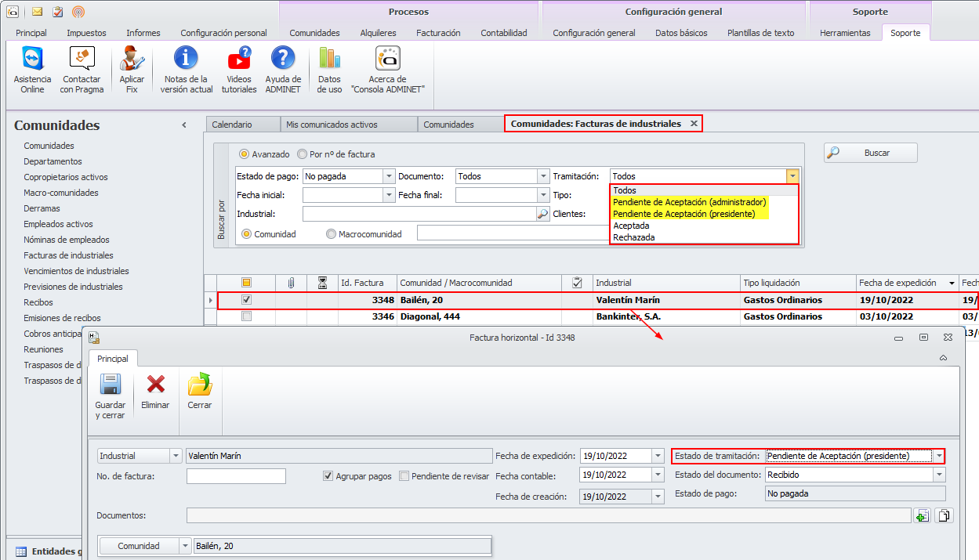The height and width of the screenshot is (560, 979).
Task: Select the Por nº de factura option
Action: tap(303, 154)
